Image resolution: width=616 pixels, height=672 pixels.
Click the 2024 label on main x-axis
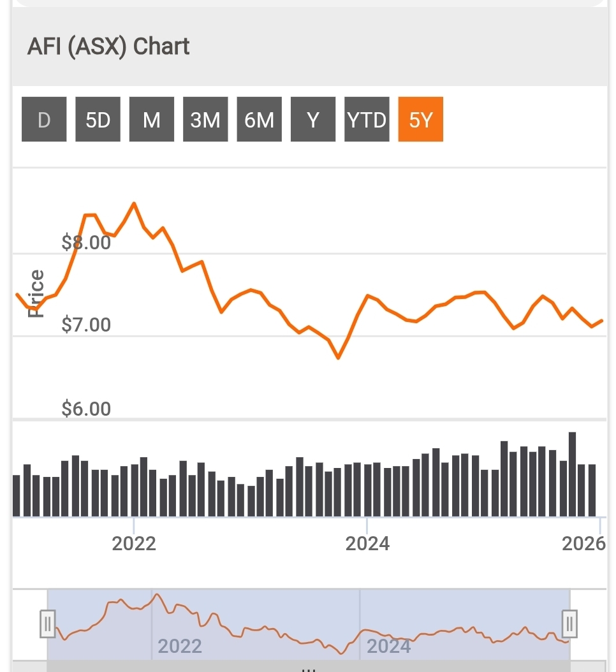click(367, 543)
